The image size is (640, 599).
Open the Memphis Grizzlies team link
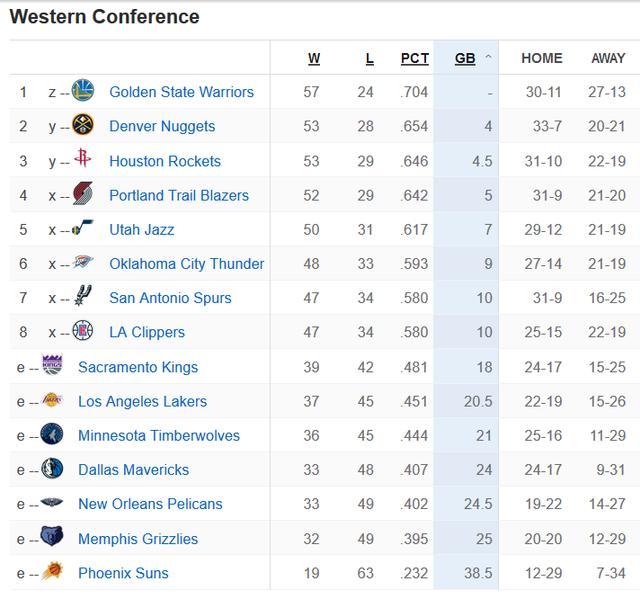138,538
